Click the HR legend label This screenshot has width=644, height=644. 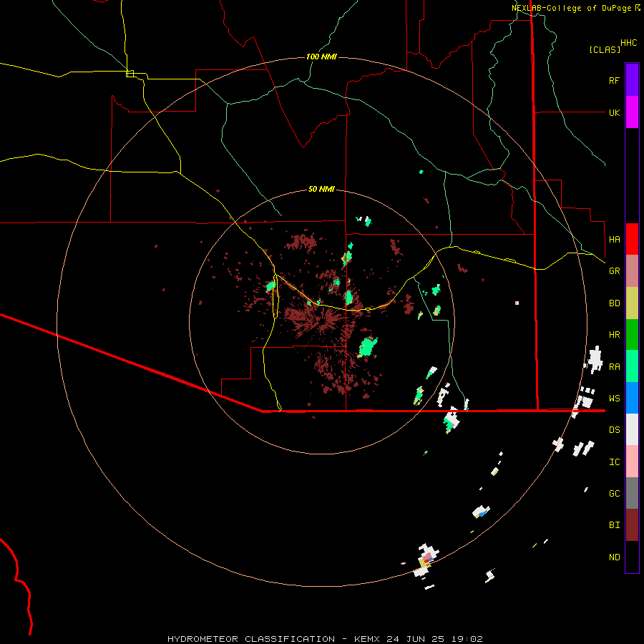614,335
